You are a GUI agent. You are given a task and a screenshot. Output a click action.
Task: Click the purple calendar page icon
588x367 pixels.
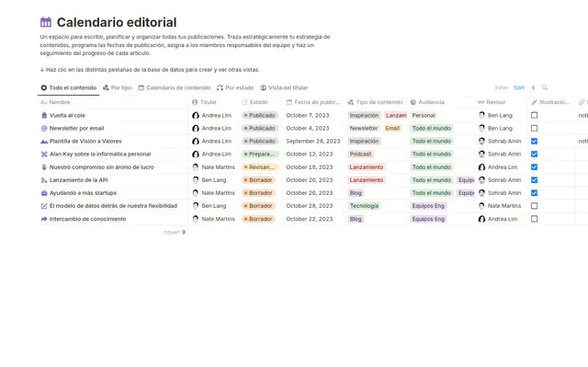pyautogui.click(x=46, y=22)
